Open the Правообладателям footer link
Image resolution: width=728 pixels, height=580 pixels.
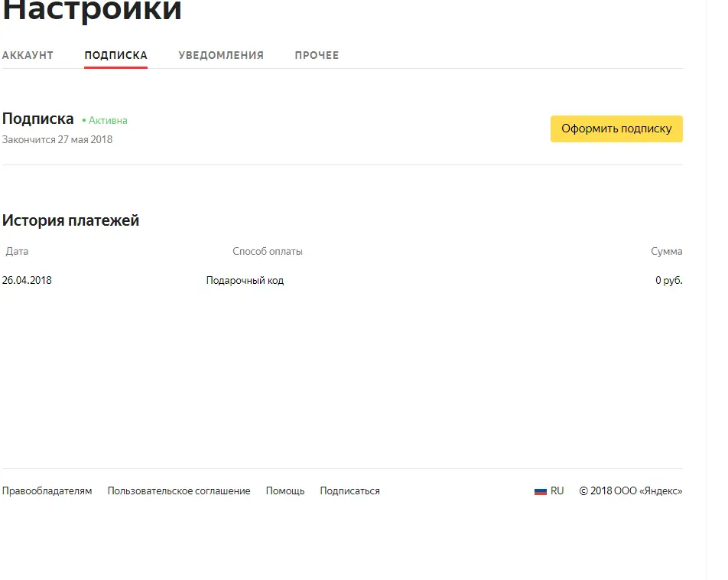pyautogui.click(x=47, y=490)
